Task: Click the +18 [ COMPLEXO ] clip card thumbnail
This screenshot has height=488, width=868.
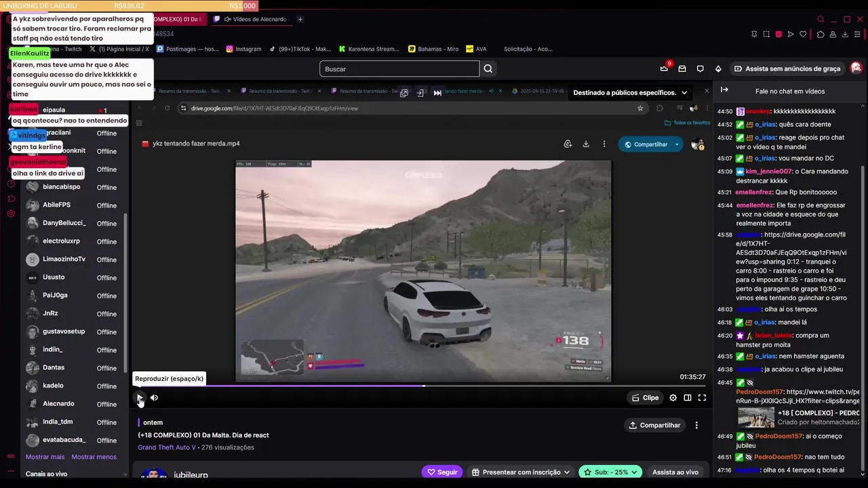Action: pyautogui.click(x=755, y=417)
